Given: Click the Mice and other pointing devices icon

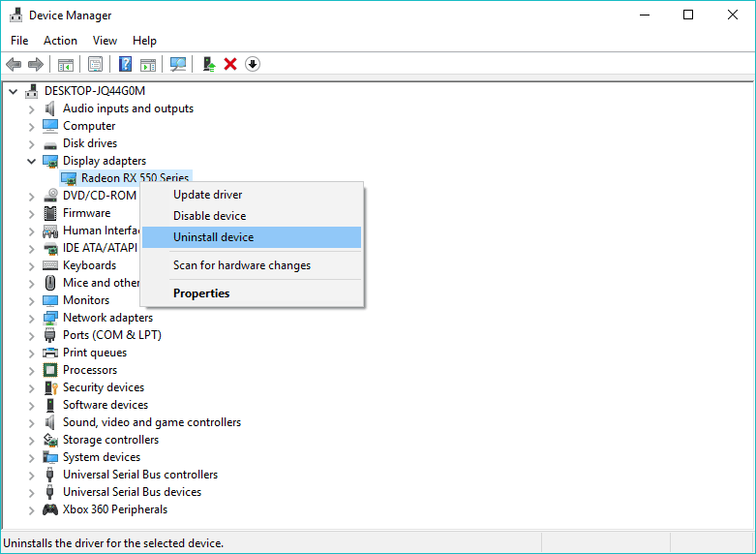Looking at the screenshot, I should tap(50, 283).
